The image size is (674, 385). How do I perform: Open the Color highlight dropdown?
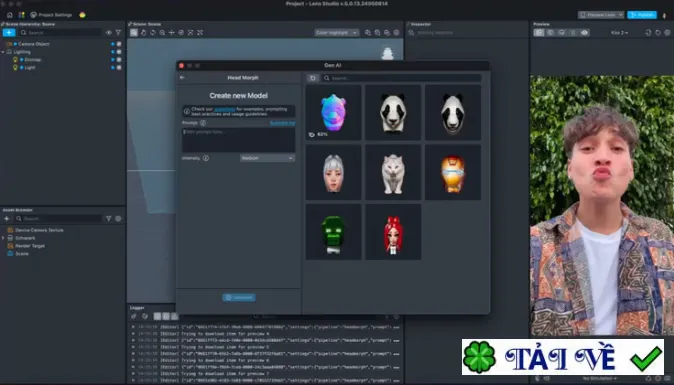pos(337,33)
